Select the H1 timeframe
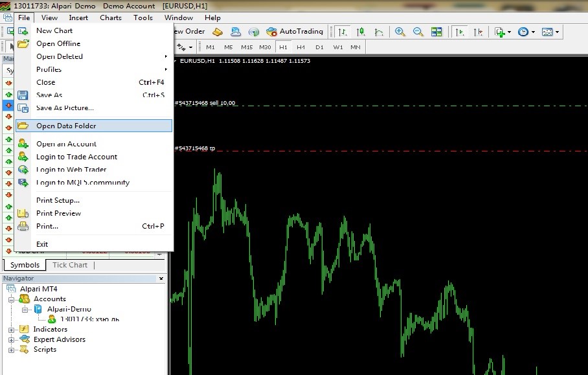Viewport: 588px width, 375px height. (x=283, y=47)
